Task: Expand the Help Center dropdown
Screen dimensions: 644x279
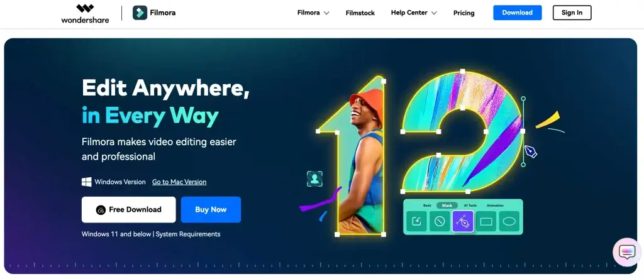Action: coord(414,13)
